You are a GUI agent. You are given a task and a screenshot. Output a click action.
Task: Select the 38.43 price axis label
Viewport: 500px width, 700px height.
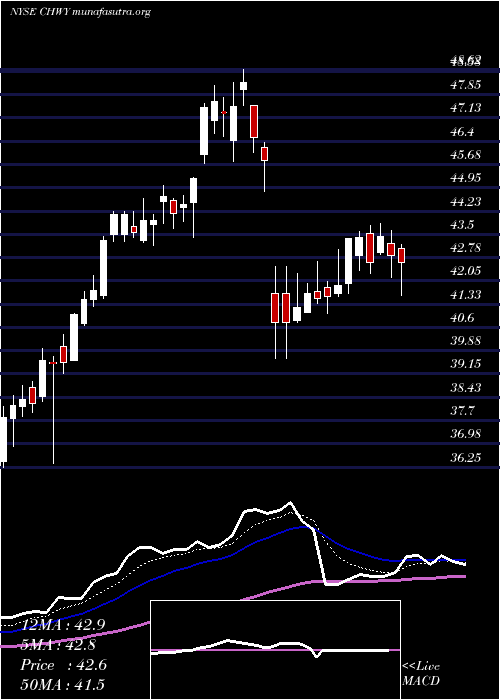(466, 388)
